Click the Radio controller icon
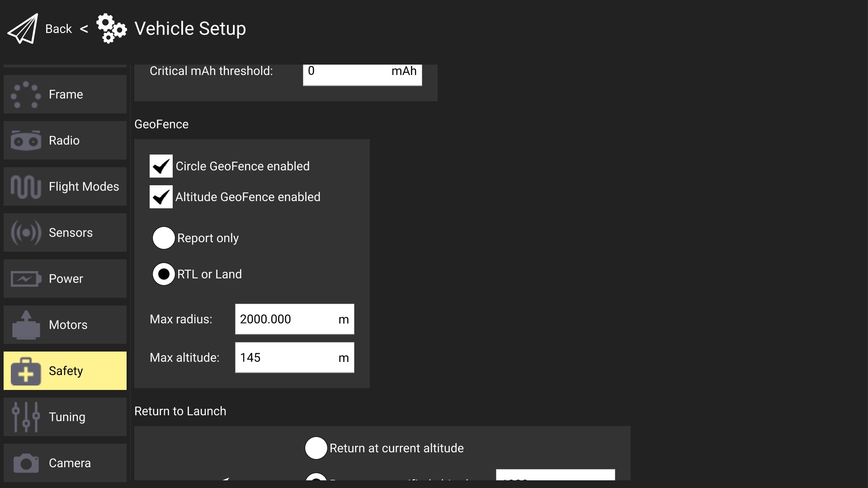868x488 pixels. [x=26, y=141]
